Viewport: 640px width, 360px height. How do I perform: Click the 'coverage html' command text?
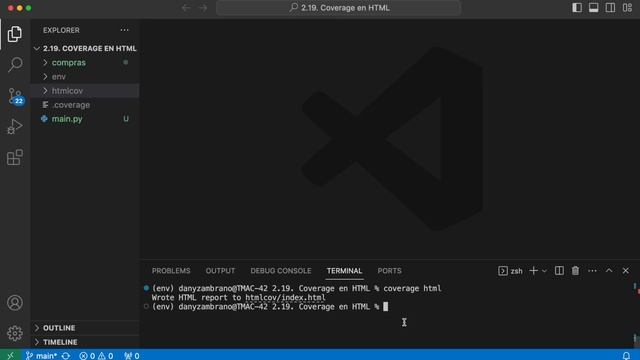tap(412, 289)
